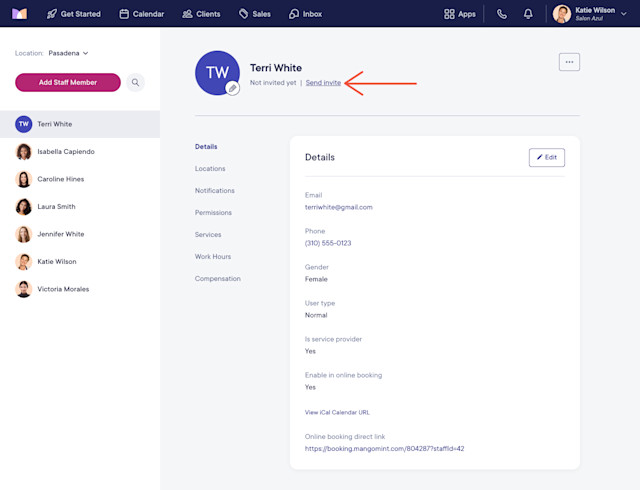Click Edit button in Details card
This screenshot has height=490, width=640.
coord(547,157)
